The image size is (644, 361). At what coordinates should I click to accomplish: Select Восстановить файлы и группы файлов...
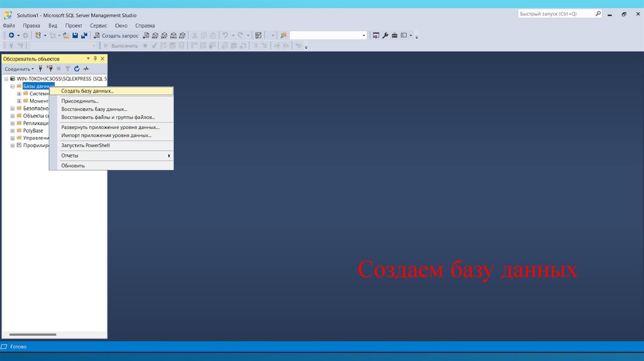111,117
